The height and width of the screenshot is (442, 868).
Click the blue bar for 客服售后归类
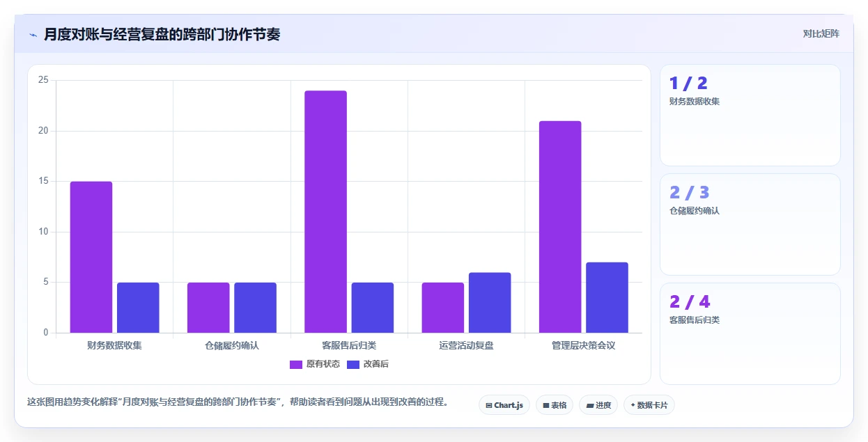click(x=373, y=308)
